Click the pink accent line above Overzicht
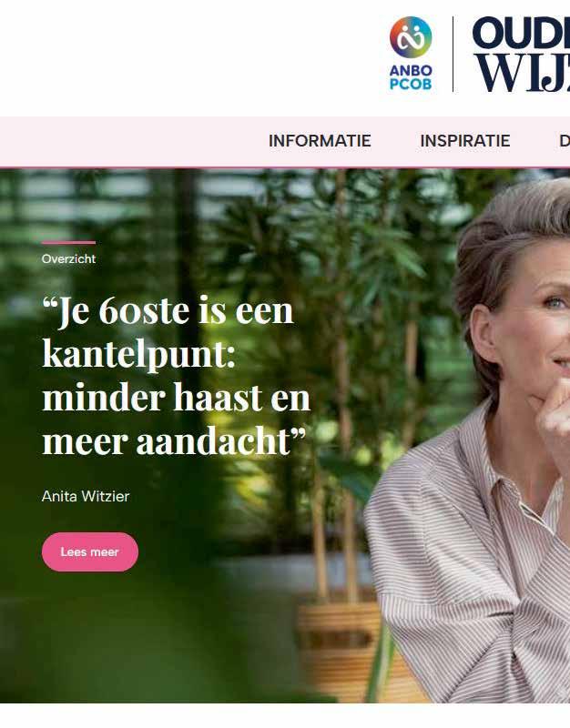The width and height of the screenshot is (570, 728). (x=69, y=242)
